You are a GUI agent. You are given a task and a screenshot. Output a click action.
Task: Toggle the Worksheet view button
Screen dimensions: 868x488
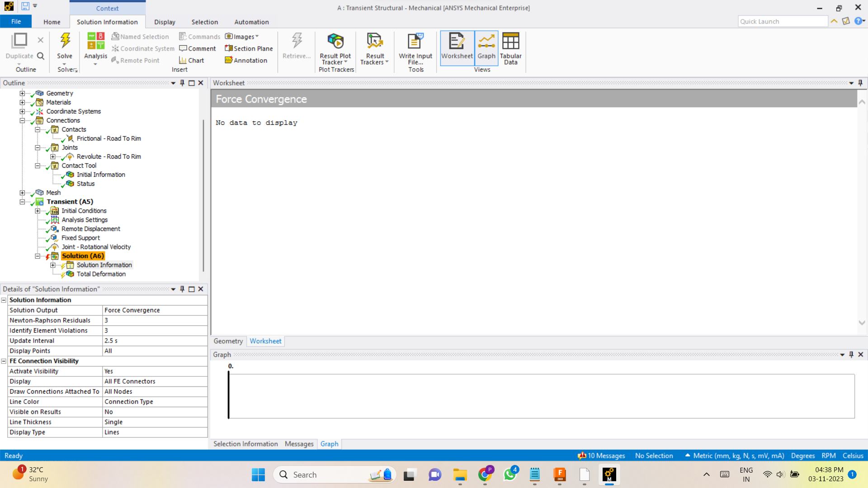point(457,48)
